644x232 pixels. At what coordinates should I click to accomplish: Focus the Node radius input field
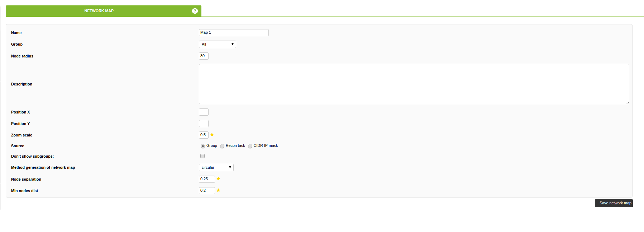[x=204, y=56]
